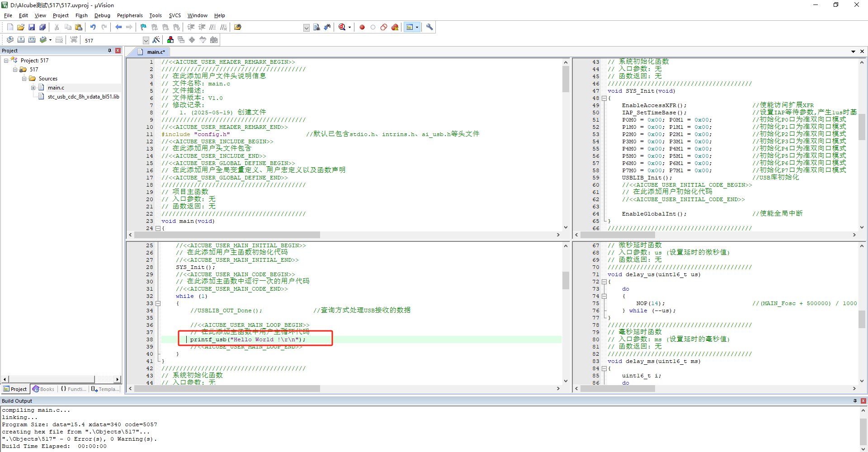Open the Project menu
868x452 pixels.
click(61, 15)
